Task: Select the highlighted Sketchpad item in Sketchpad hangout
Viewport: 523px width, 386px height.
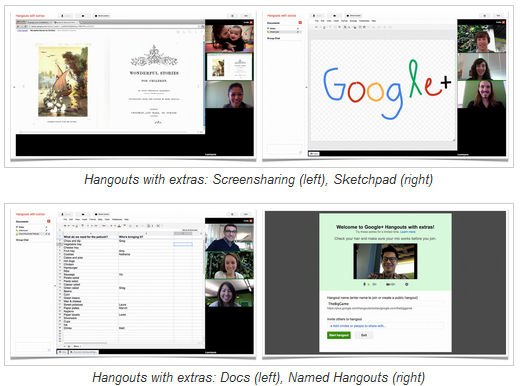Action: tap(284, 32)
